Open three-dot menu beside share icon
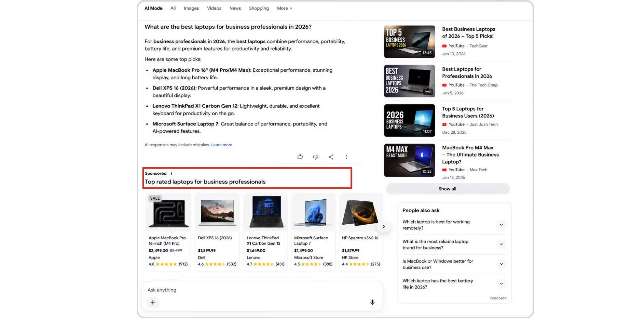 [346, 157]
